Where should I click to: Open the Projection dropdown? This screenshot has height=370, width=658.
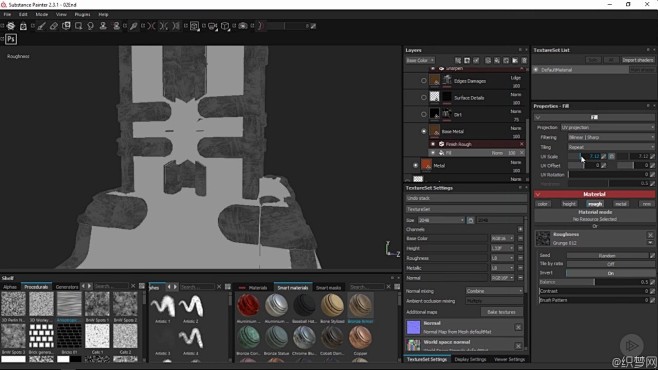point(608,127)
